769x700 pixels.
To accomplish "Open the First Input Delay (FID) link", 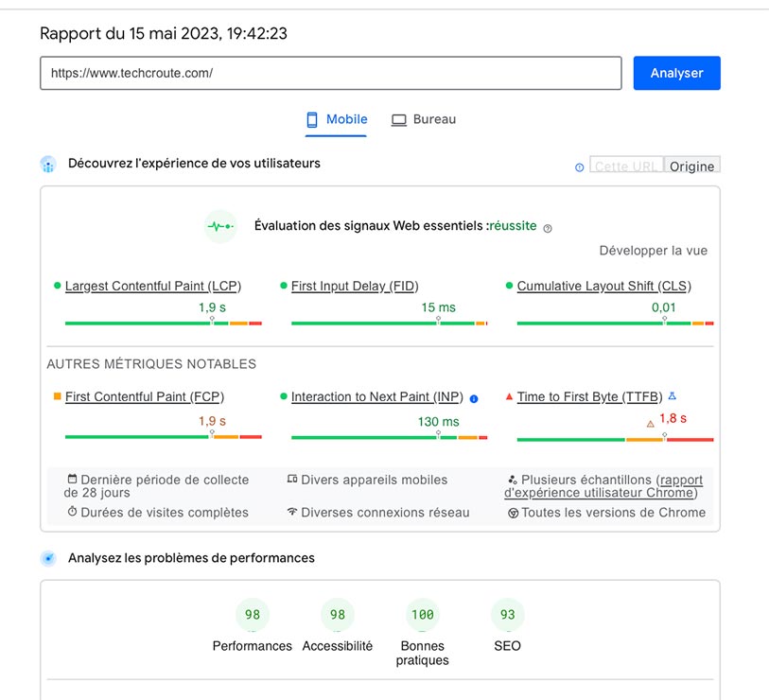I will point(355,286).
